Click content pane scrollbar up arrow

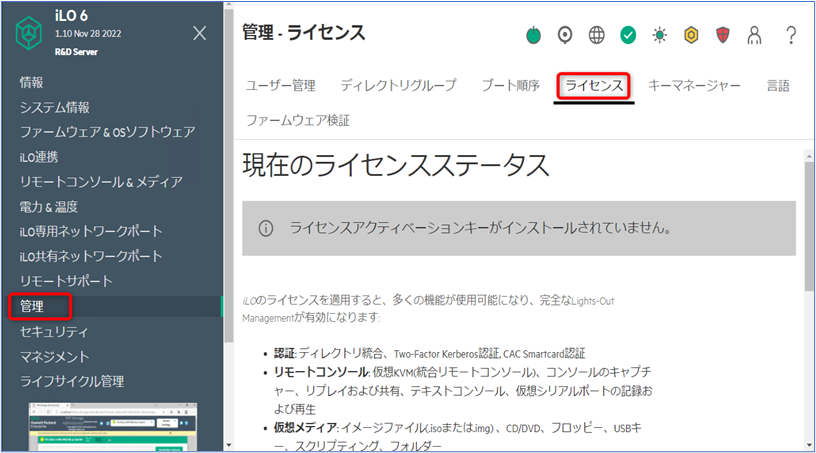pos(809,155)
